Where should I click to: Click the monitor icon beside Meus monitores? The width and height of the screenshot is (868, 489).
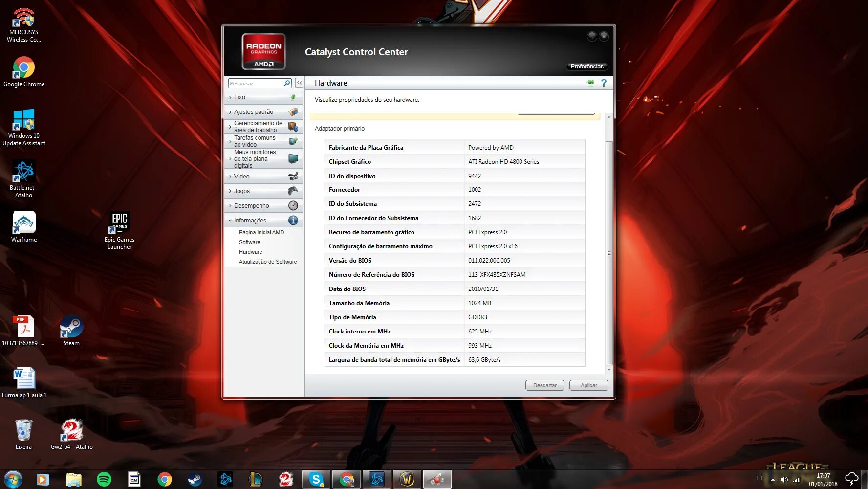coord(293,158)
